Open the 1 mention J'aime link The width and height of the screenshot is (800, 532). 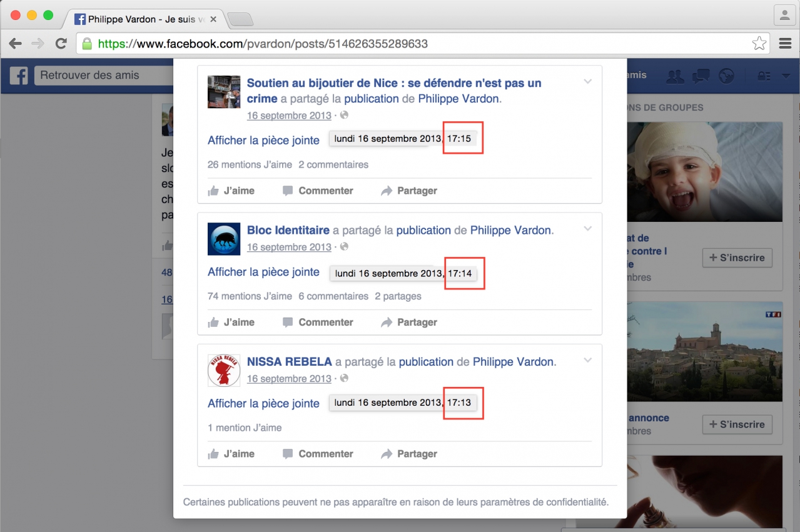tap(245, 428)
